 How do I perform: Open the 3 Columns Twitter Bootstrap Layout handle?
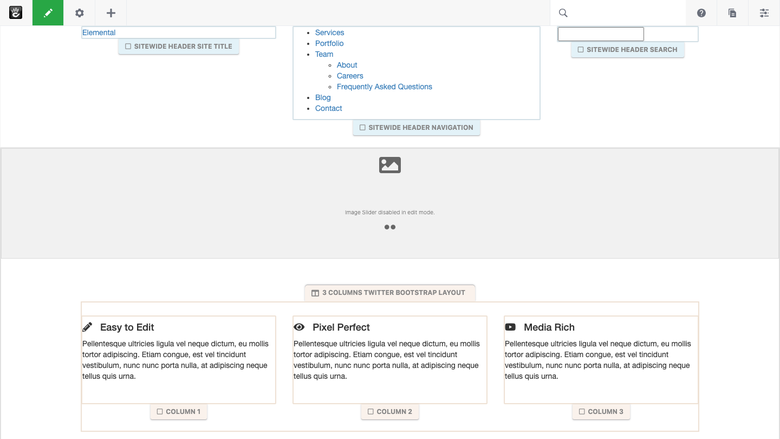(390, 293)
